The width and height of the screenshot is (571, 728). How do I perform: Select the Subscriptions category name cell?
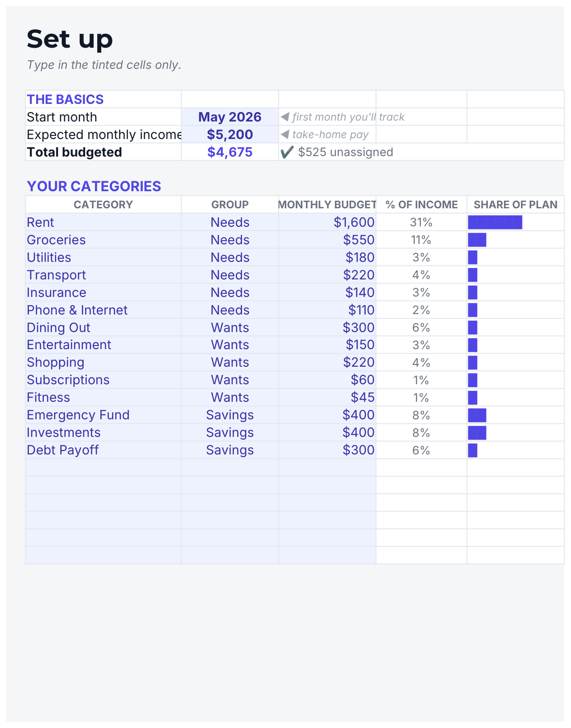click(103, 380)
